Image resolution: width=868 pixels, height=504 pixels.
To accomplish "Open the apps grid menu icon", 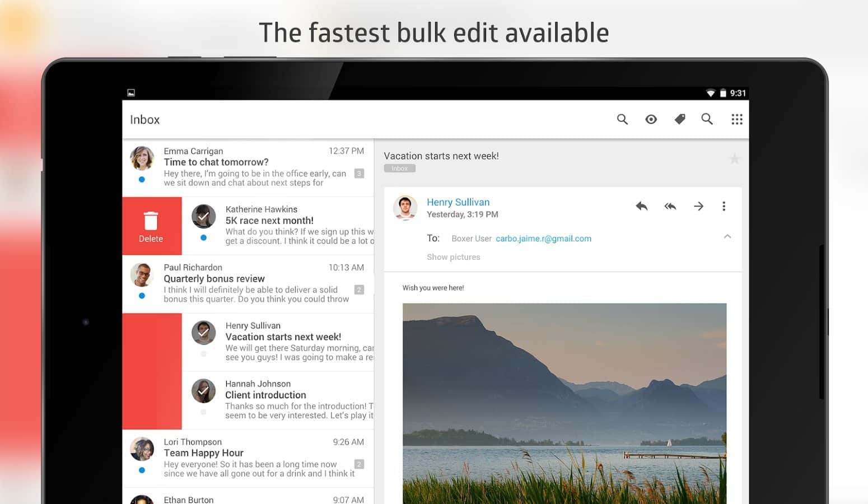I will tap(736, 119).
